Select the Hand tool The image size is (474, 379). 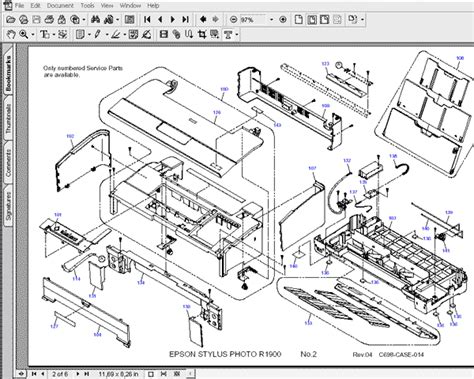[11, 34]
